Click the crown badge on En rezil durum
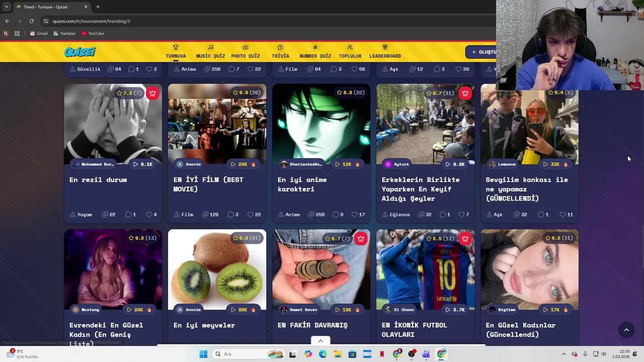Image resolution: width=644 pixels, height=362 pixels. click(152, 93)
